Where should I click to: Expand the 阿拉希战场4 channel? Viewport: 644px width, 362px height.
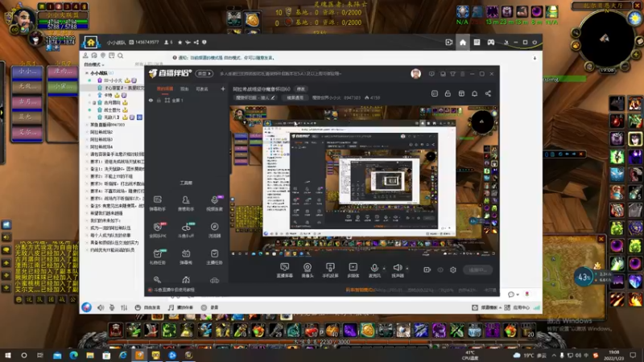pyautogui.click(x=87, y=147)
